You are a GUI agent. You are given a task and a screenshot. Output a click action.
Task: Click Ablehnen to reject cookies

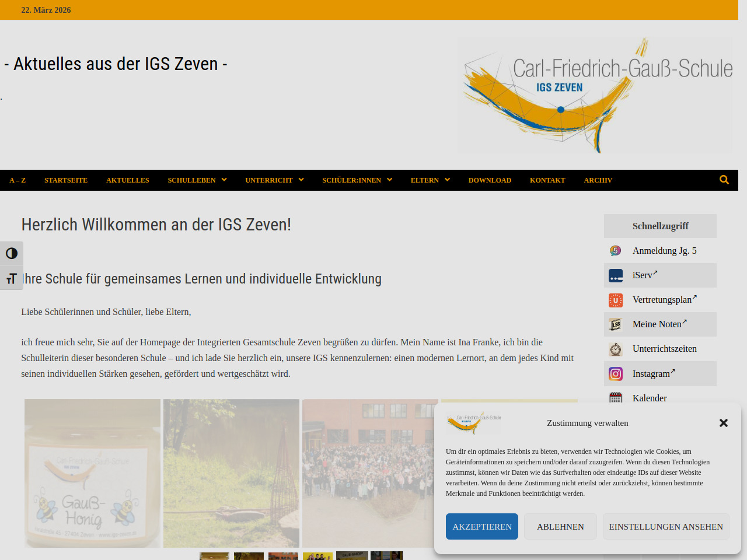click(x=560, y=527)
